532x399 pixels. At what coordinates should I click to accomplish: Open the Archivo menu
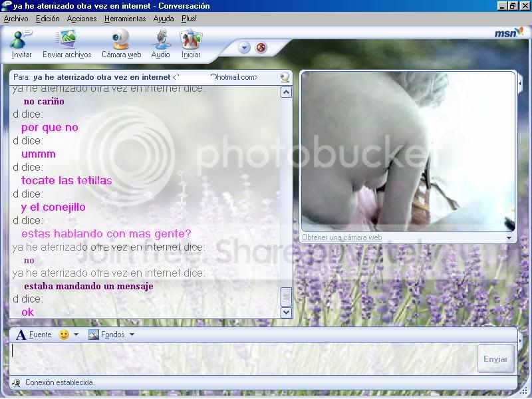click(15, 19)
